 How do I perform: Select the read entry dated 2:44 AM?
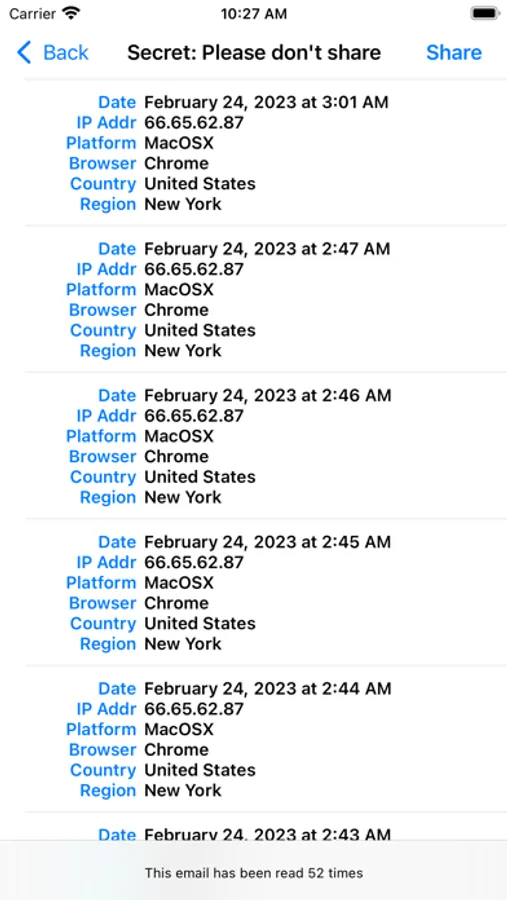click(266, 739)
